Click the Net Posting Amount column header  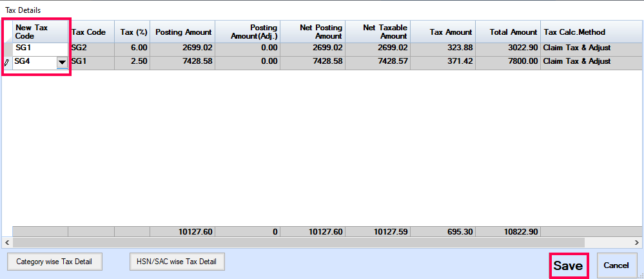coord(313,32)
